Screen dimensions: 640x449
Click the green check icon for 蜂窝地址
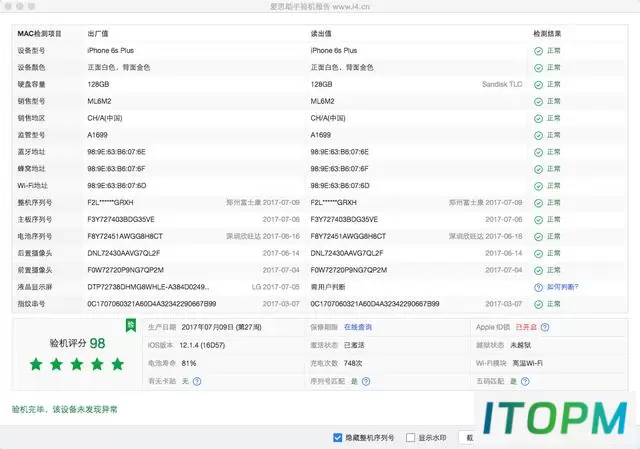pos(538,169)
